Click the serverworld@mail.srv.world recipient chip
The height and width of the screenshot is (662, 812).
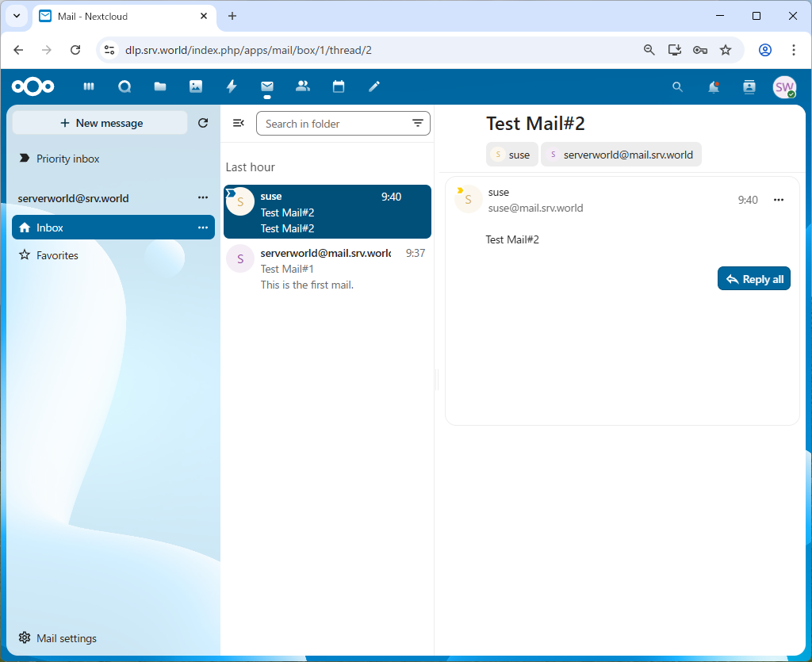(x=622, y=155)
